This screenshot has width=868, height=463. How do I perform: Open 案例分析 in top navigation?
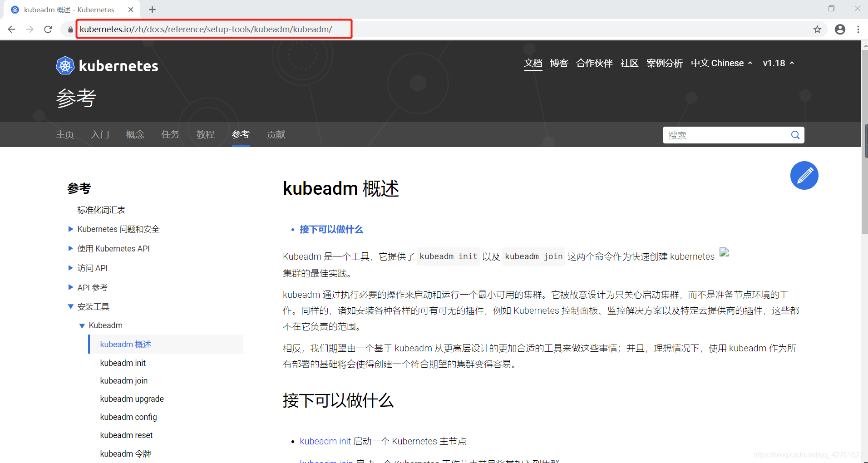pyautogui.click(x=665, y=63)
